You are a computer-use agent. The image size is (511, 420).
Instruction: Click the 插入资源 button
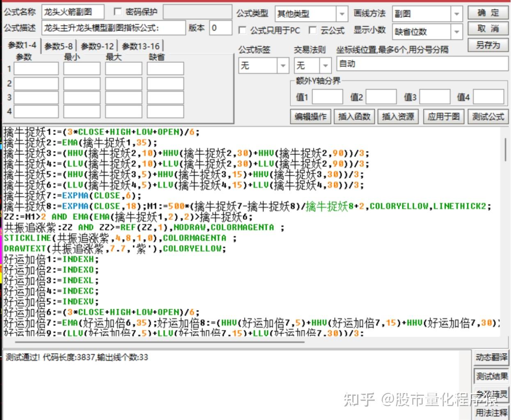398,117
